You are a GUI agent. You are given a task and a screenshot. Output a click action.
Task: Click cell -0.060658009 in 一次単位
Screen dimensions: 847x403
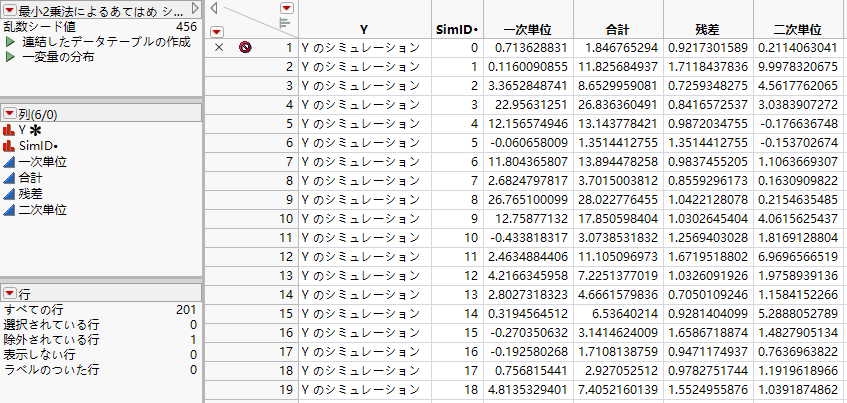(528, 143)
